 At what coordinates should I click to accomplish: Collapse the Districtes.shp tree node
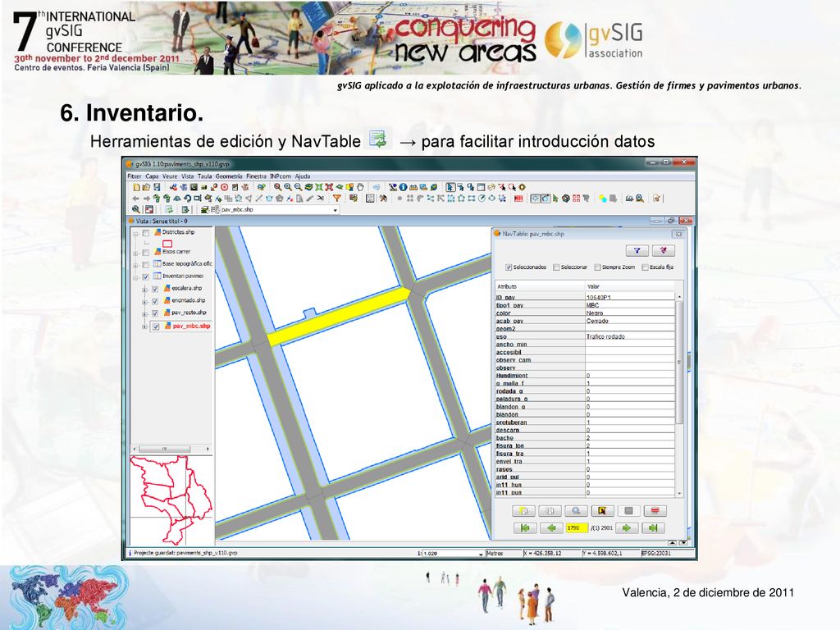(136, 234)
